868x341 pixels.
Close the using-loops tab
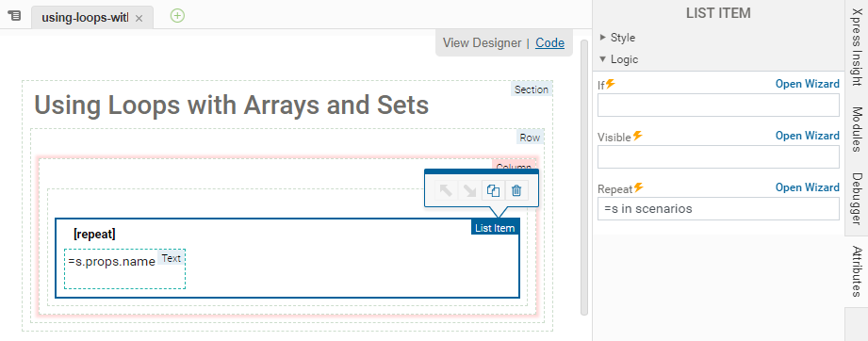(139, 18)
